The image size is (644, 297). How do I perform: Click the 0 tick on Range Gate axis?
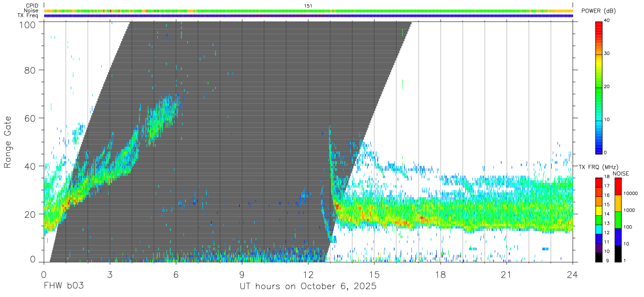tap(33, 259)
